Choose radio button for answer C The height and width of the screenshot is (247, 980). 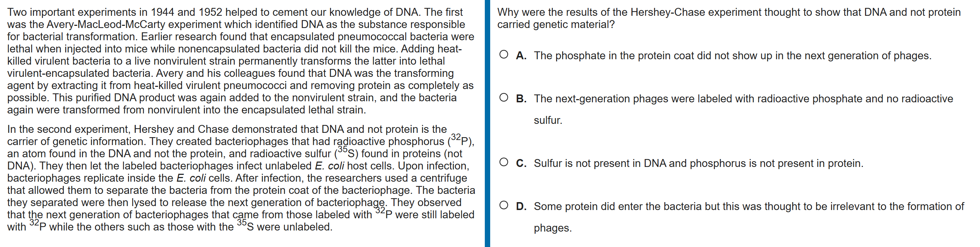click(504, 162)
